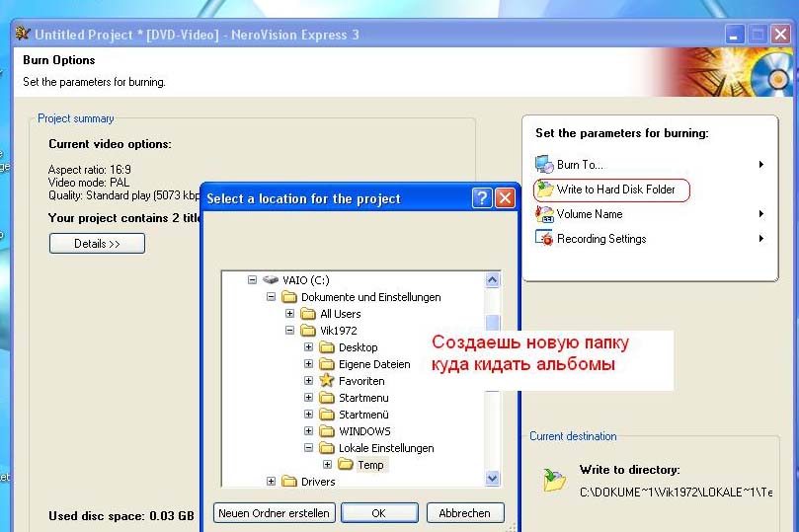Expand the Temp folder node
The image size is (799, 532).
point(327,464)
